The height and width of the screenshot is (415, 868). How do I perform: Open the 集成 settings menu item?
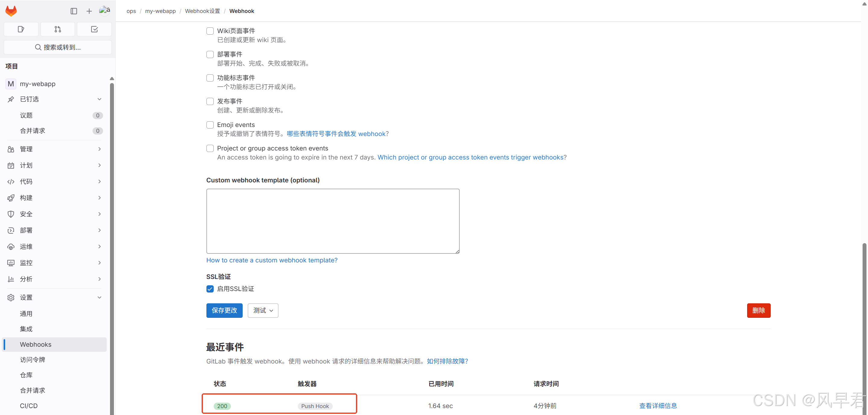[26, 329]
